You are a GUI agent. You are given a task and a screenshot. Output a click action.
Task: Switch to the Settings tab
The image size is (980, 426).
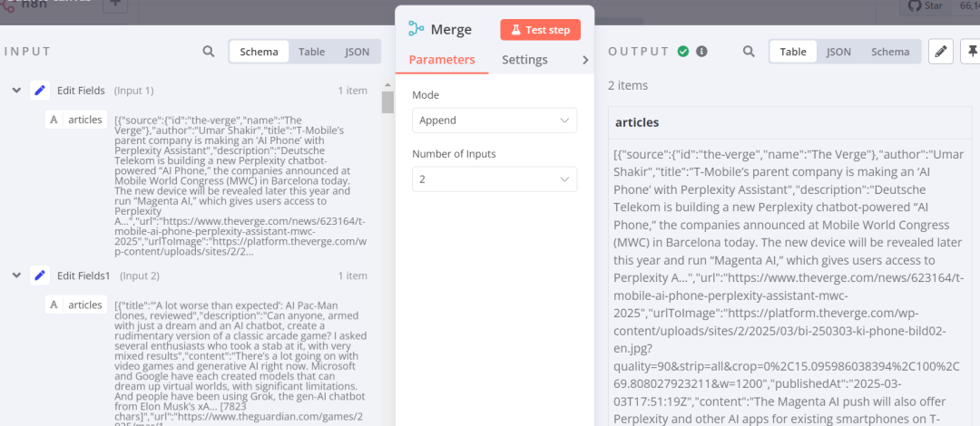pyautogui.click(x=525, y=60)
